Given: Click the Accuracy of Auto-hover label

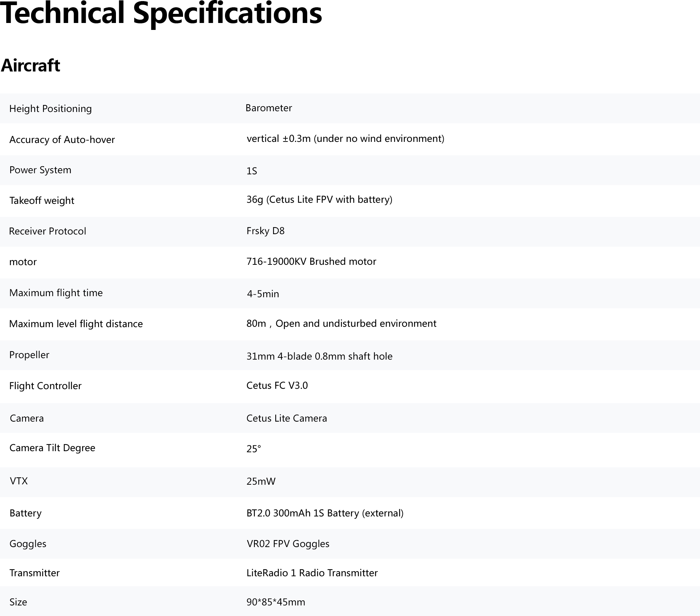Looking at the screenshot, I should 62,140.
